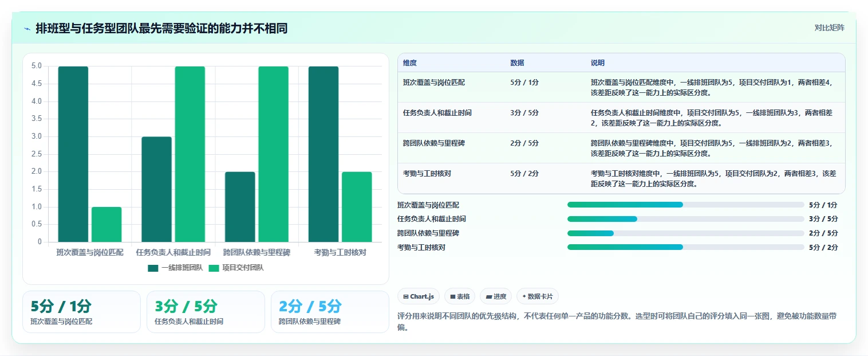This screenshot has width=868, height=356.
Task: Toggle 项目交付团队 legend entry in chart
Action: click(x=236, y=268)
